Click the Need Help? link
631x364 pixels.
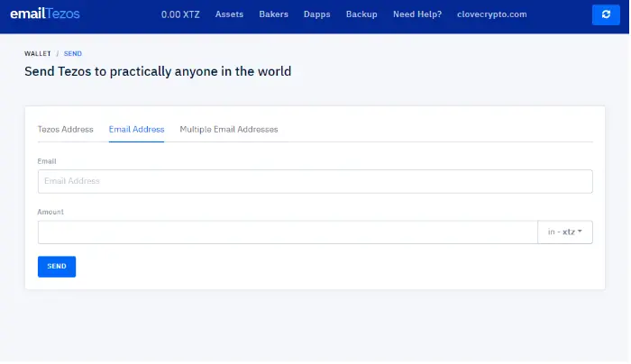(417, 14)
